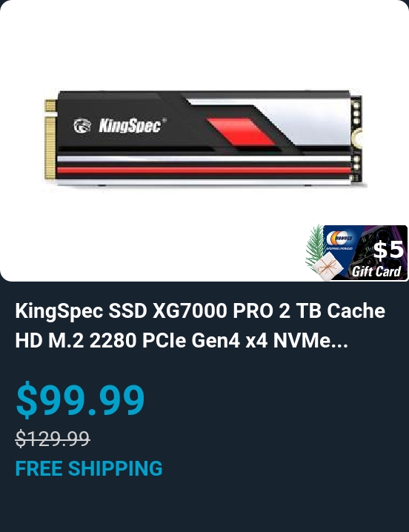This screenshot has width=409, height=532.
Task: Click the '$5' text on the gift card
Action: point(388,250)
